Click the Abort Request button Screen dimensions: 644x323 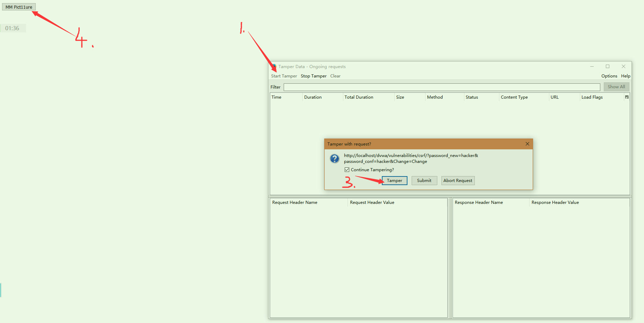[x=457, y=181]
